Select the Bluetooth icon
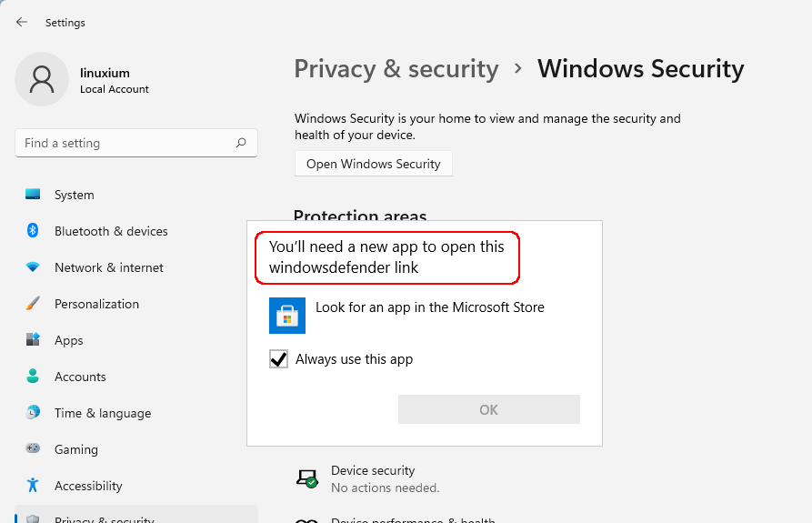This screenshot has width=812, height=523. tap(33, 230)
